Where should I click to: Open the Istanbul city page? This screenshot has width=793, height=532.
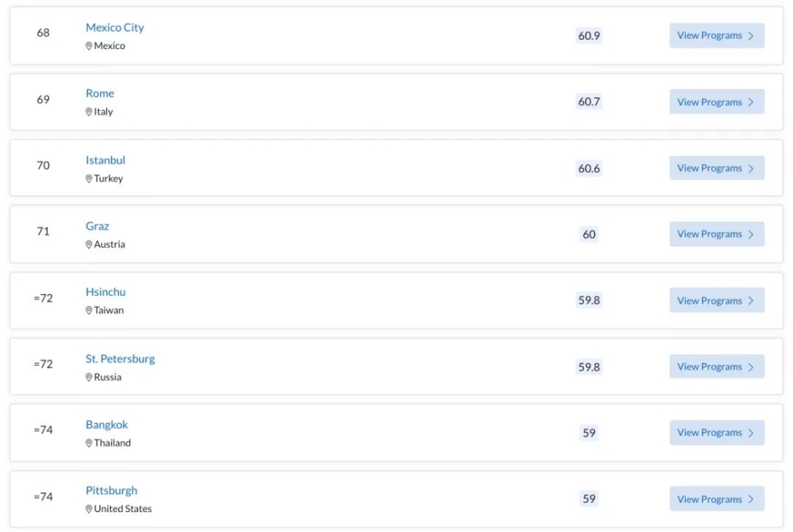pyautogui.click(x=105, y=160)
